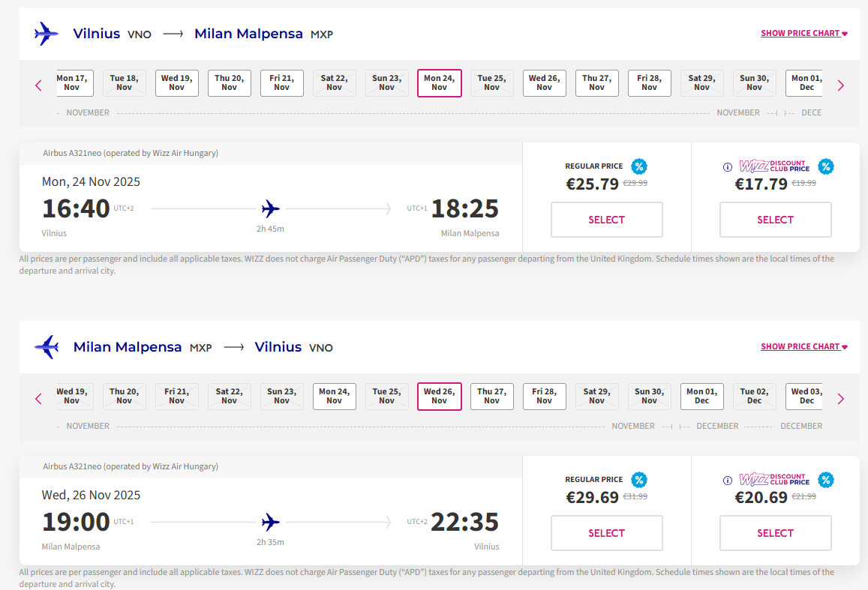Click the info icon beside the Milan–Vilnius Discount Club price

(x=727, y=481)
